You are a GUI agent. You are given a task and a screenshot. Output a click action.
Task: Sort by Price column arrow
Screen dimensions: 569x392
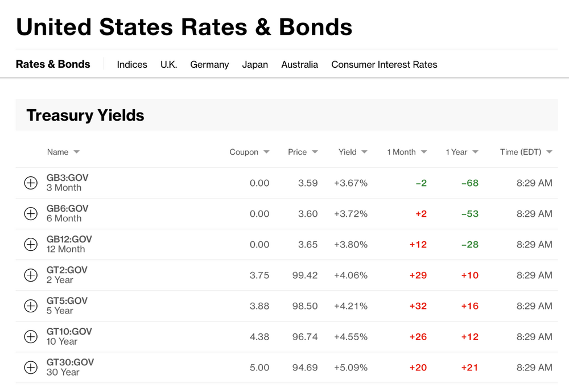(x=315, y=152)
